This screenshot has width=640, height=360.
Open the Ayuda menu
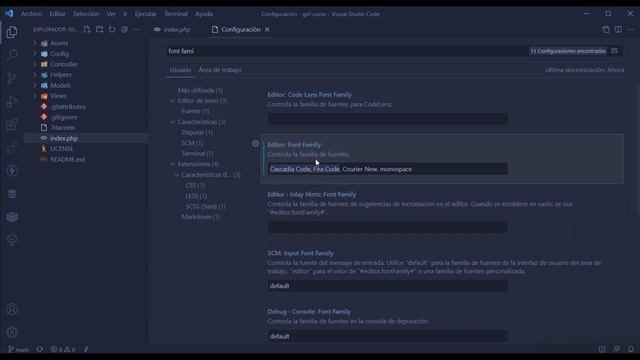click(204, 13)
